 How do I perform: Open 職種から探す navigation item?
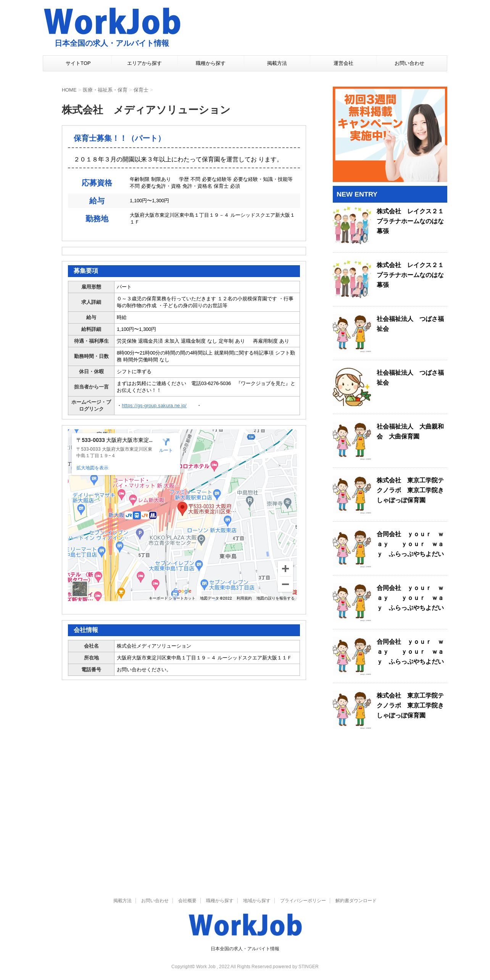(x=211, y=63)
